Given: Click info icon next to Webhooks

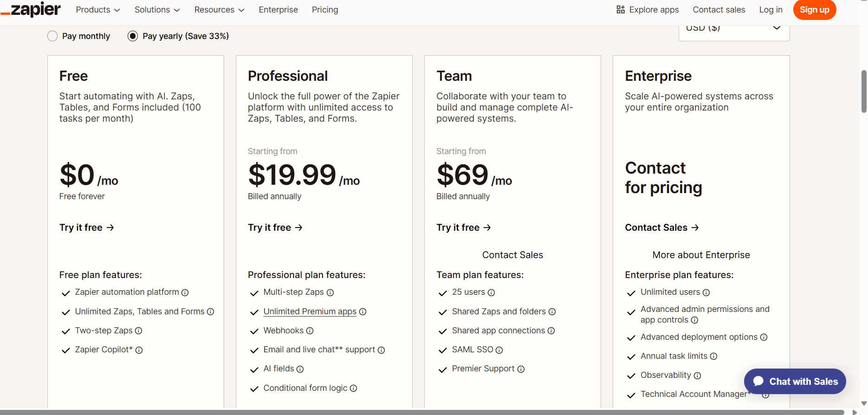Looking at the screenshot, I should pos(310,331).
